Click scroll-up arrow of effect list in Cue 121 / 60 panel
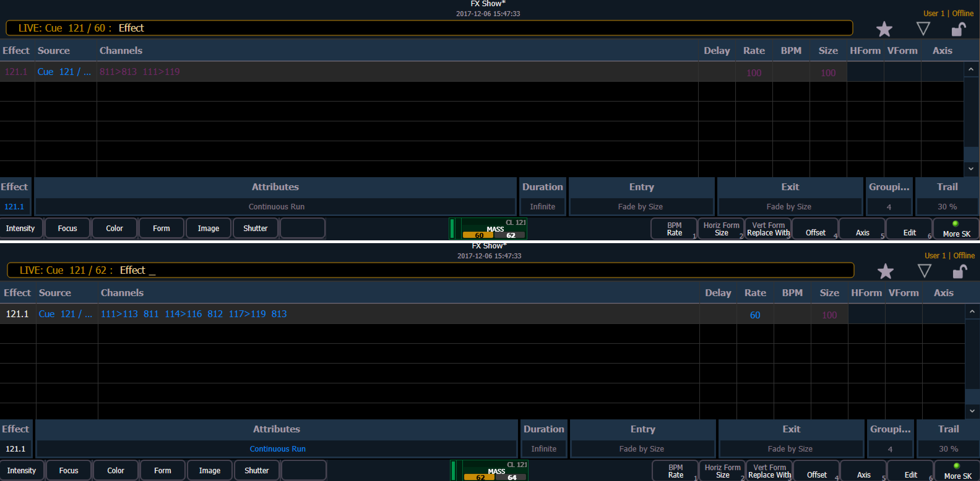The image size is (980, 481). click(971, 69)
